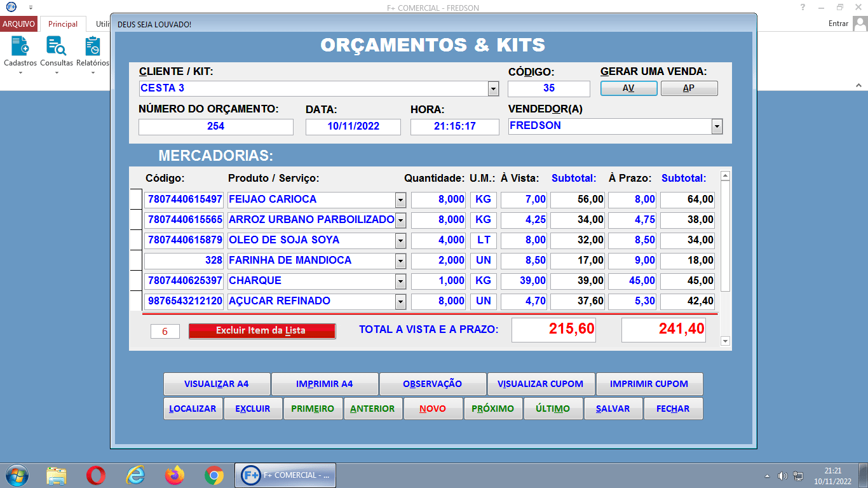
Task: Launch Internet Explorer from taskbar
Action: point(135,475)
